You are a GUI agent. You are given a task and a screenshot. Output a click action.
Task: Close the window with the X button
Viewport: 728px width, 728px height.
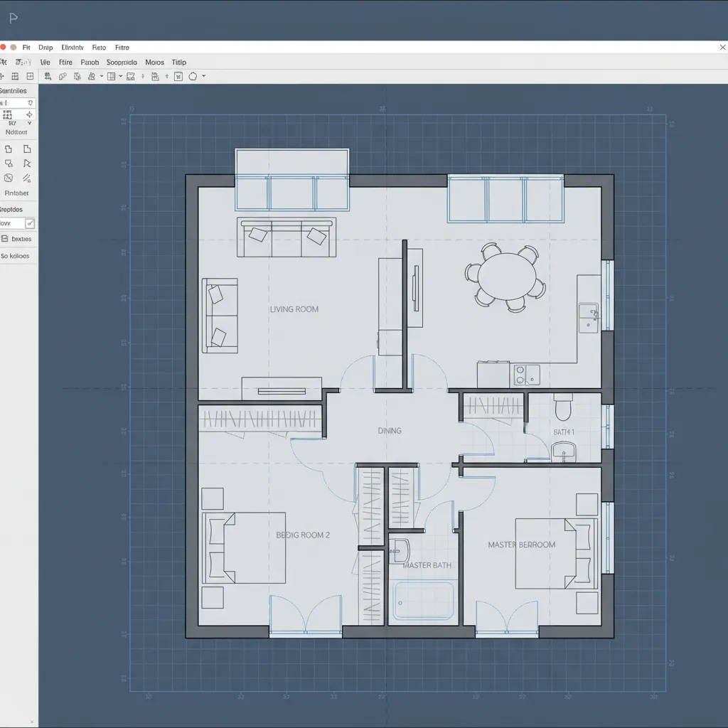tap(722, 48)
